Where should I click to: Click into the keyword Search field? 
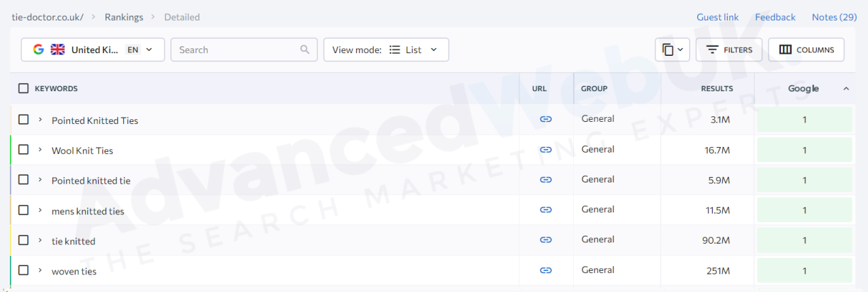tap(235, 50)
